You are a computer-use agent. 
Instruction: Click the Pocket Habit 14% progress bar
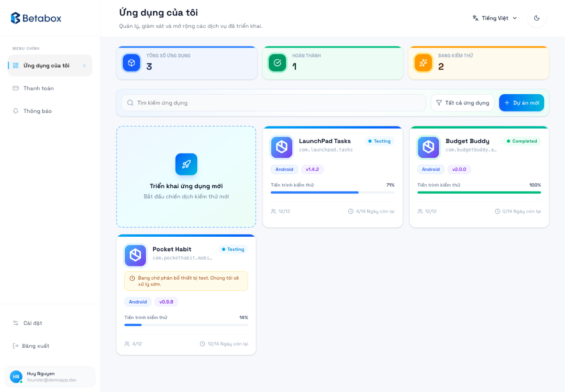pyautogui.click(x=186, y=325)
